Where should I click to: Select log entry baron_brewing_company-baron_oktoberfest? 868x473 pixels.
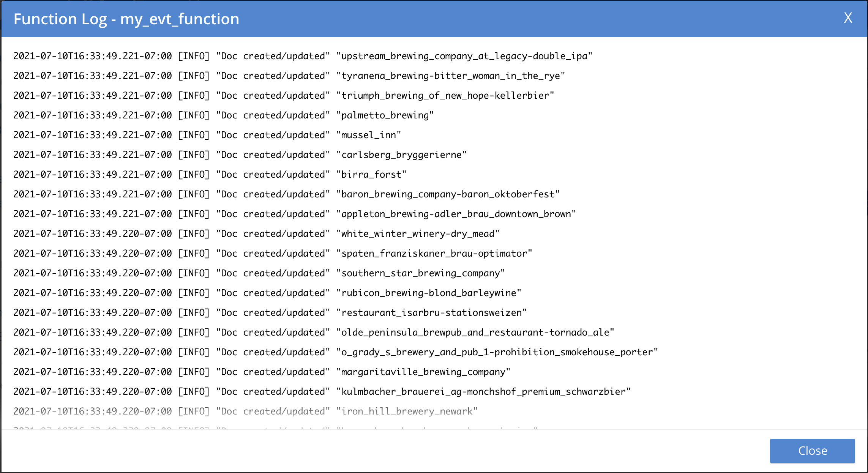tap(287, 194)
